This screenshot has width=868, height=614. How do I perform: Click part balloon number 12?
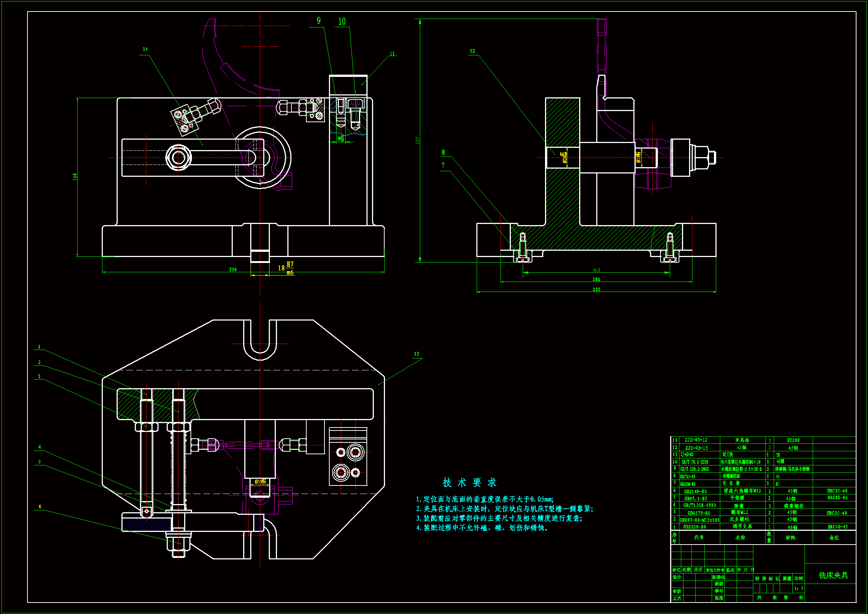tap(472, 51)
